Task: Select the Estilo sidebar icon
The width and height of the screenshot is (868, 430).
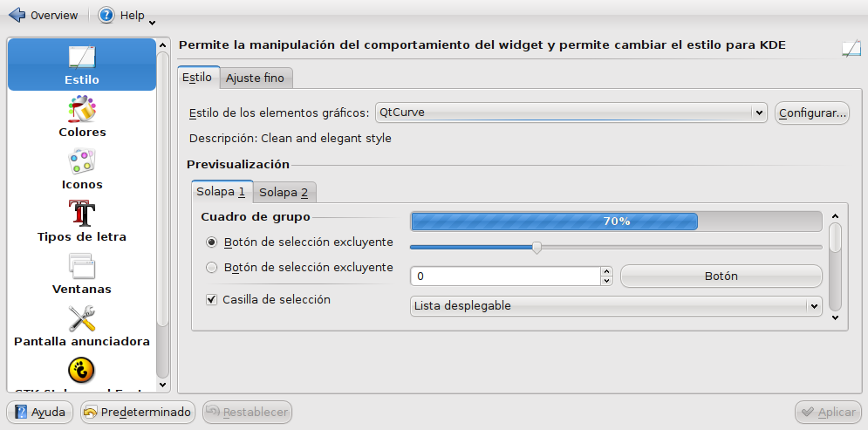Action: pyautogui.click(x=82, y=57)
